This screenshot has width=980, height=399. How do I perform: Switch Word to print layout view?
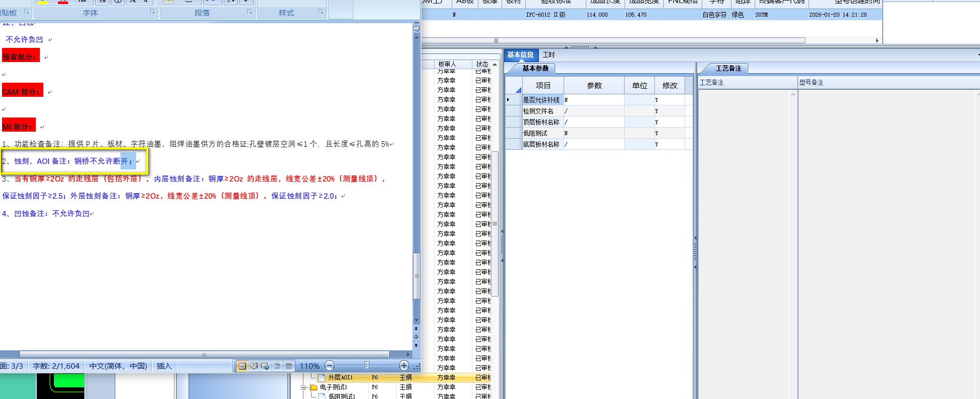(x=242, y=366)
